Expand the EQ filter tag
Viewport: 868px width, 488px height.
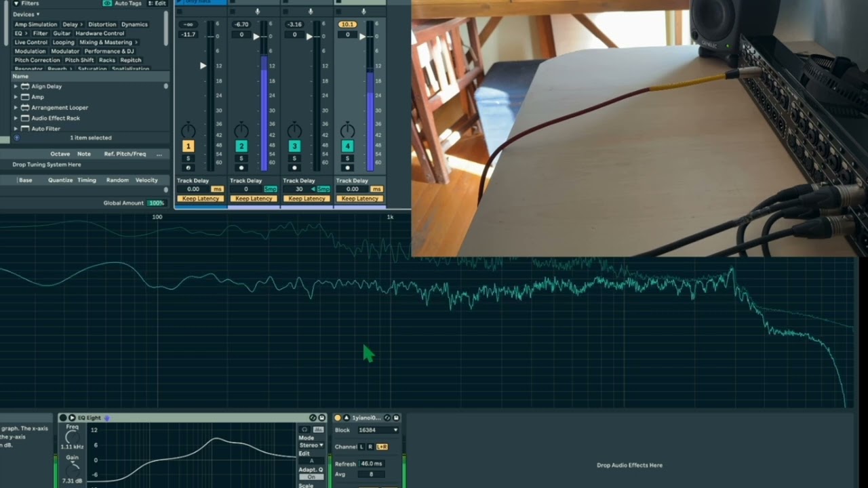point(21,33)
